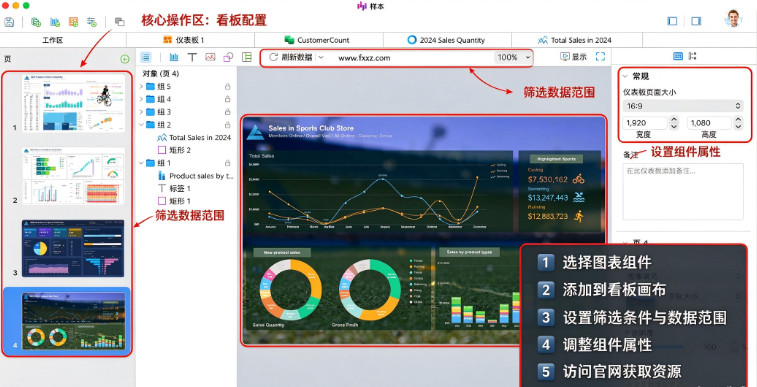Select 标签 1 object

[174, 188]
